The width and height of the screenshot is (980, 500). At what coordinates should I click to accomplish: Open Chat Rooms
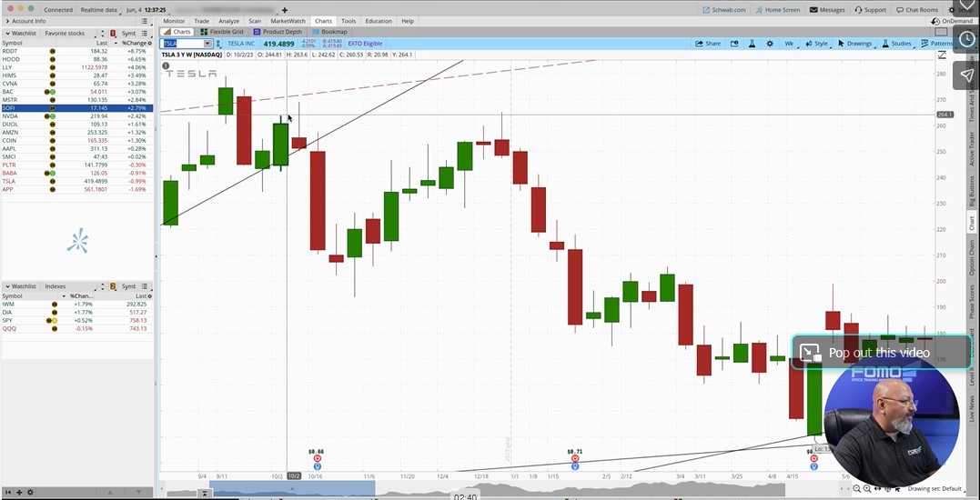pos(917,10)
